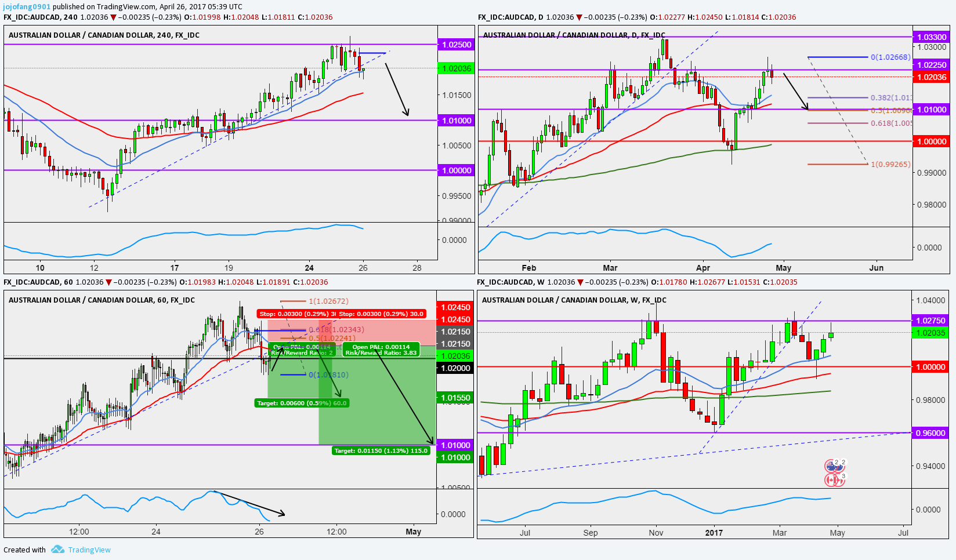
Task: Click the black 1.02000 price label on 60 chart
Action: (x=455, y=368)
